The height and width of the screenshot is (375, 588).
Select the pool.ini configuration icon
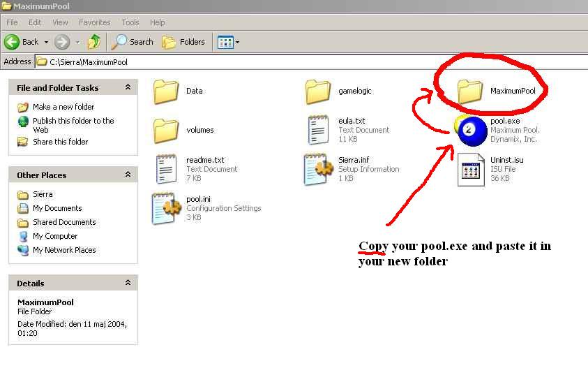click(166, 208)
